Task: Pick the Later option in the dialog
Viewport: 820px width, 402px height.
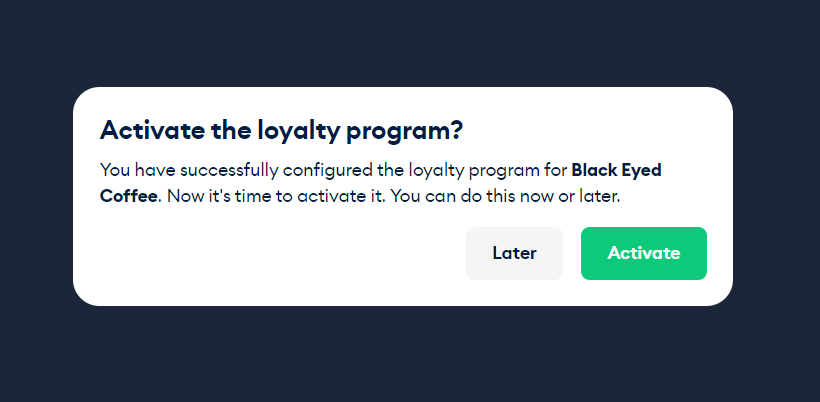Action: coord(514,253)
